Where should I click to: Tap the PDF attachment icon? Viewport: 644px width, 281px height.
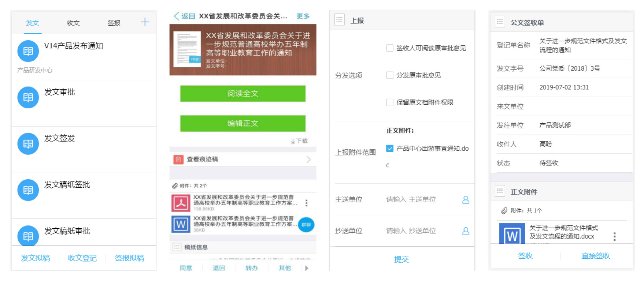pos(181,203)
